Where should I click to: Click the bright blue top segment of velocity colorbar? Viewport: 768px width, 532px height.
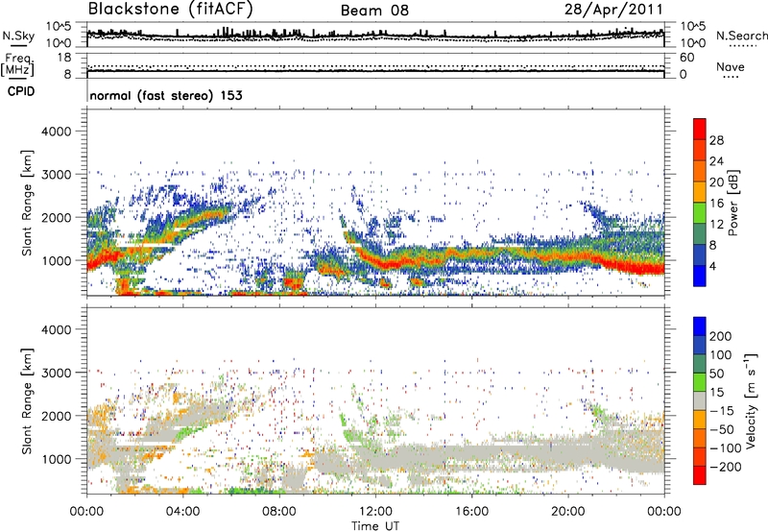click(x=700, y=326)
